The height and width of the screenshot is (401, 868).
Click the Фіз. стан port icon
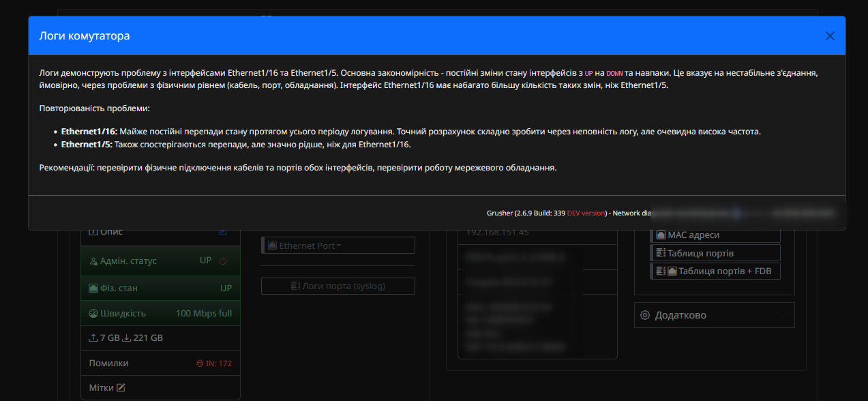tap(93, 288)
